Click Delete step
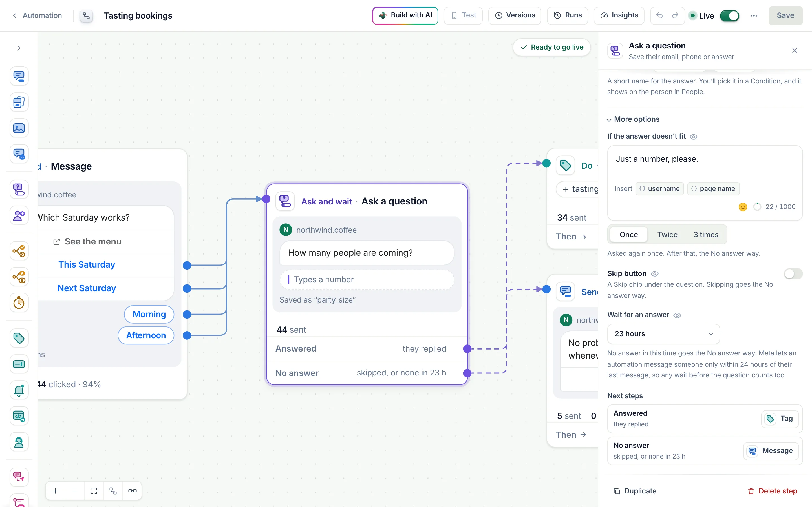The height and width of the screenshot is (507, 812). [772, 491]
